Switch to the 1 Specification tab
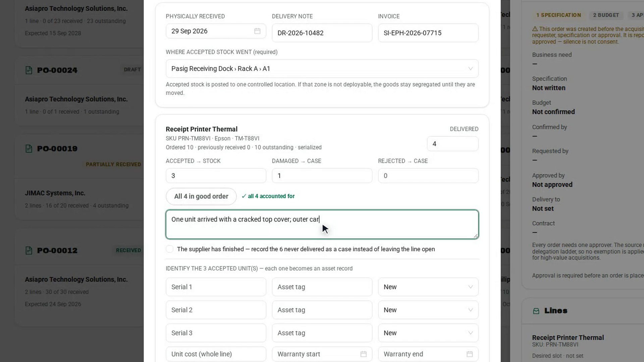The height and width of the screenshot is (362, 644). coord(558,15)
